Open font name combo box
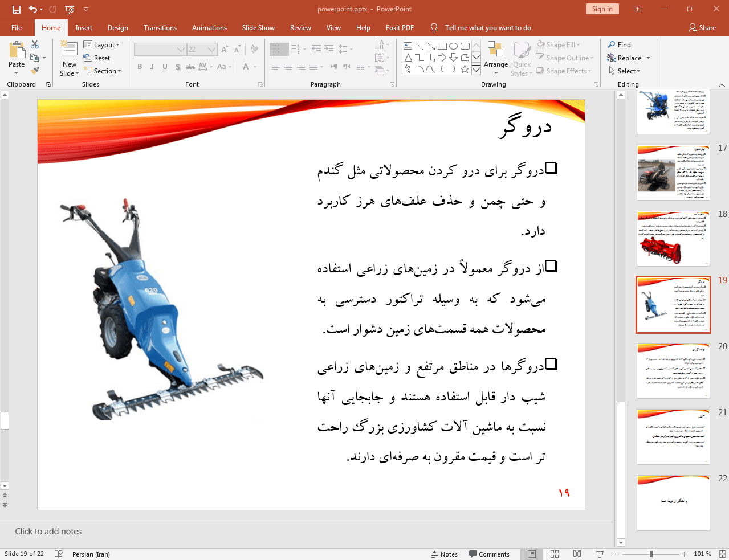The height and width of the screenshot is (560, 729). point(160,50)
